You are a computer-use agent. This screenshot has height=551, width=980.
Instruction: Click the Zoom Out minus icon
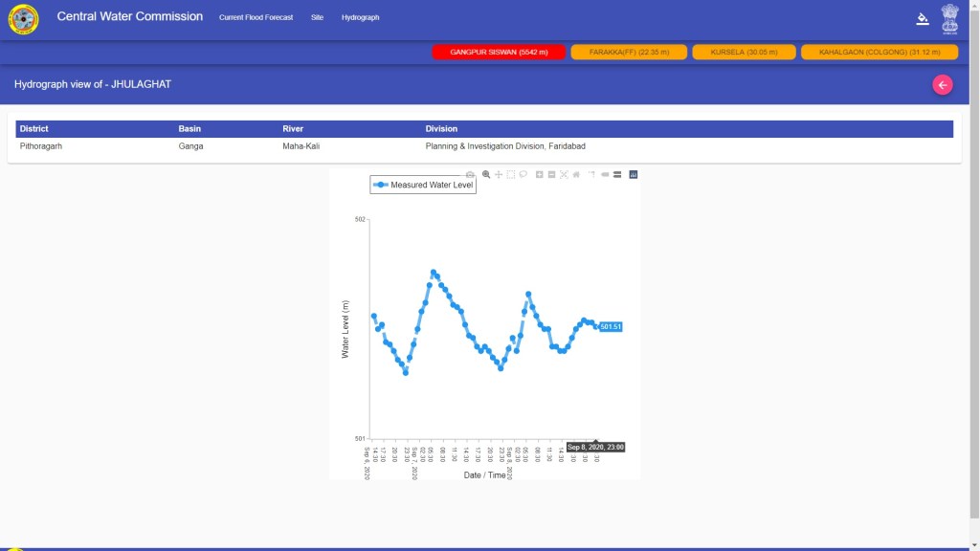point(552,174)
